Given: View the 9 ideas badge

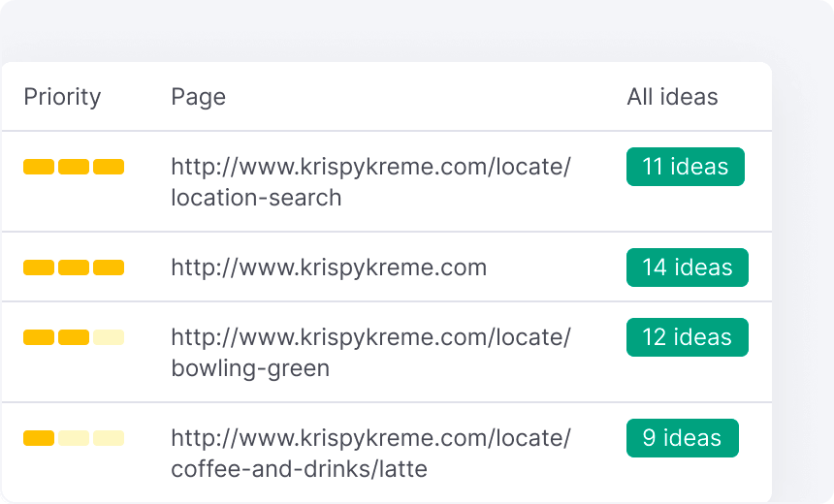Looking at the screenshot, I should pyautogui.click(x=682, y=438).
